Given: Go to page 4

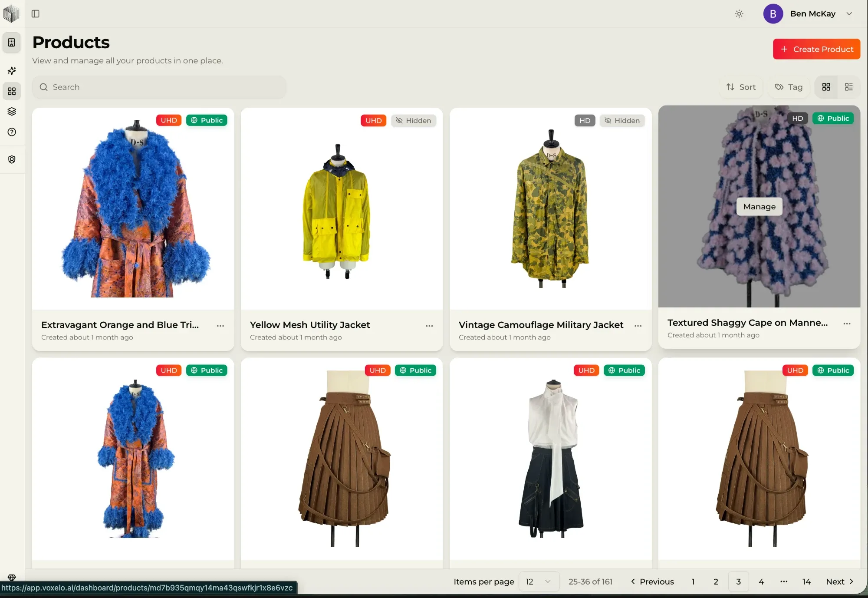Looking at the screenshot, I should (761, 581).
